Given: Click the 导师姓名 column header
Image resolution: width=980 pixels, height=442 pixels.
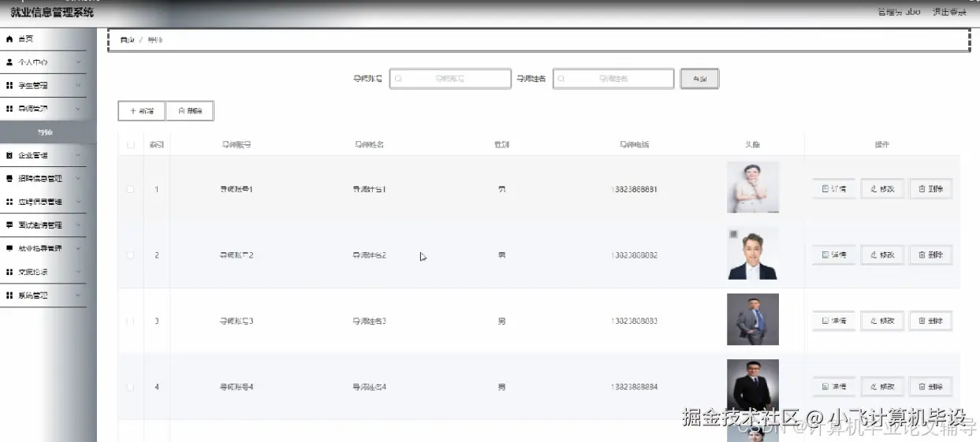Looking at the screenshot, I should pos(369,145).
